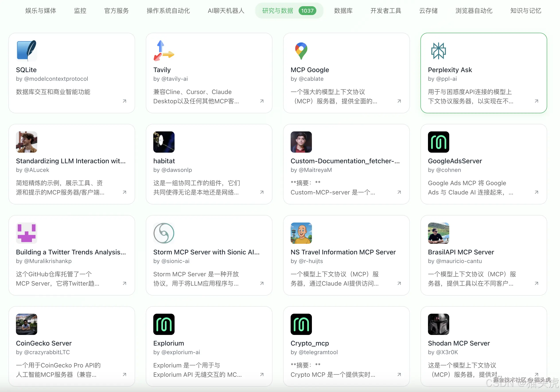Select the AI聊天机器人 category
This screenshot has height=392, width=560.
coord(226,11)
